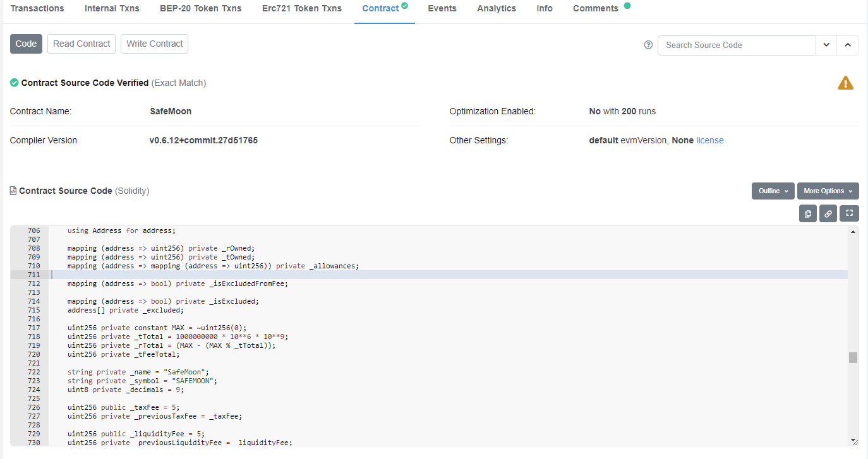The height and width of the screenshot is (459, 868).
Task: Click the _rOwned mapping line
Action: click(x=161, y=248)
